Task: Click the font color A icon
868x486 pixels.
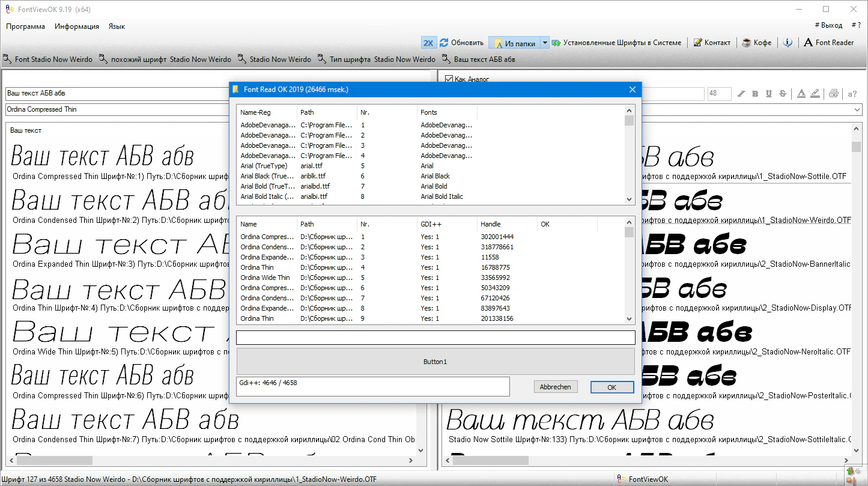Action: tap(801, 94)
